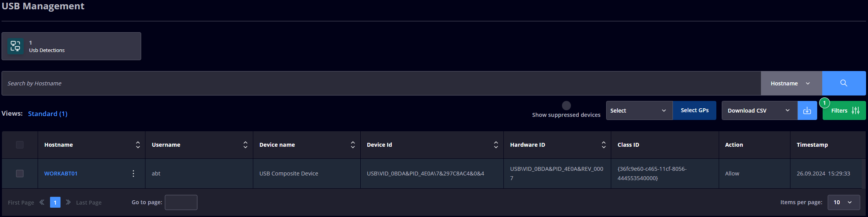Click the USB Management page title
Screen dimensions: 868x217
click(x=43, y=6)
